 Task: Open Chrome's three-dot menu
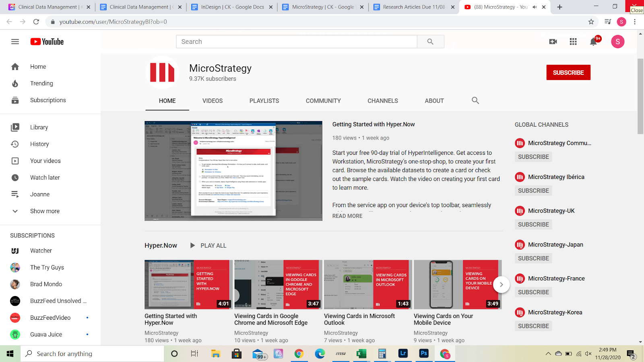635,22
